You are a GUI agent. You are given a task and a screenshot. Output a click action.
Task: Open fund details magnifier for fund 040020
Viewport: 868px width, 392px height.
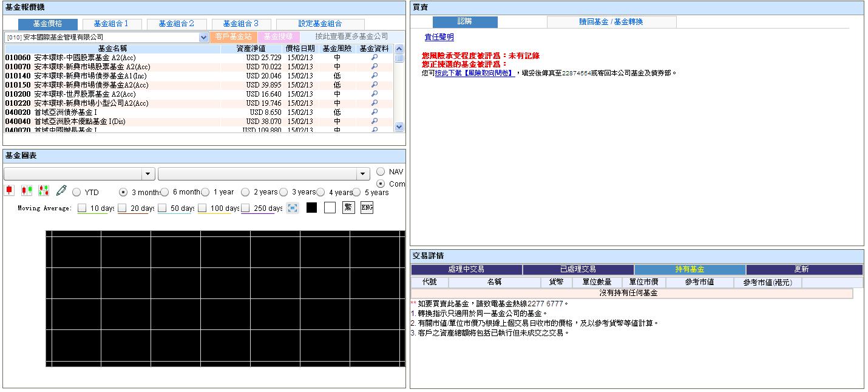(x=375, y=112)
